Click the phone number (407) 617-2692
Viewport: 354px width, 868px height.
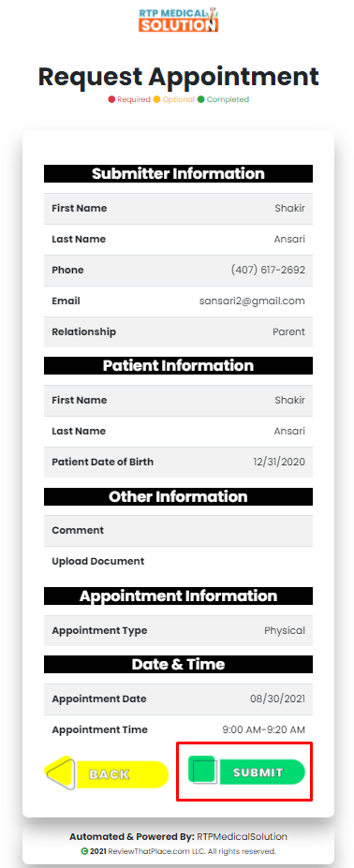(x=268, y=271)
